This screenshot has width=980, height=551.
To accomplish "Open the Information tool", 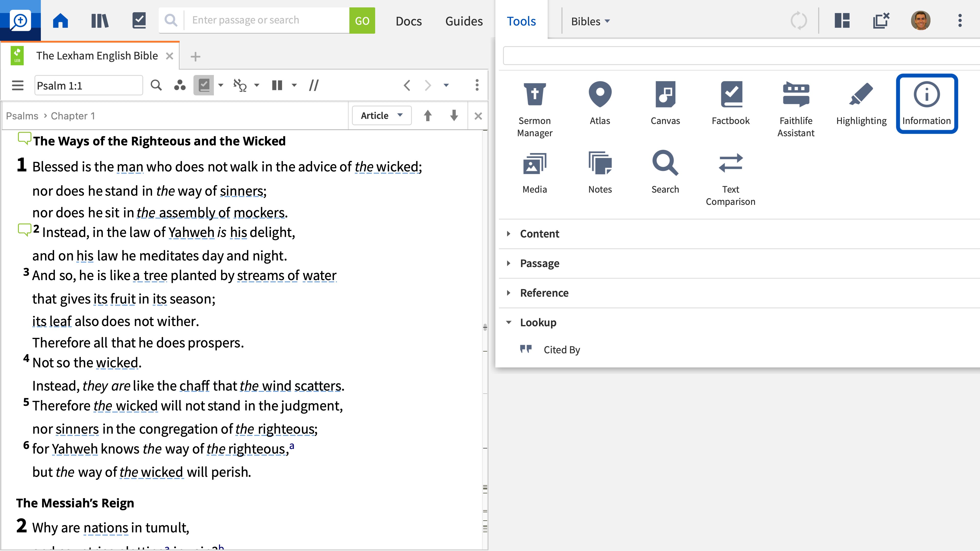I will coord(927,103).
